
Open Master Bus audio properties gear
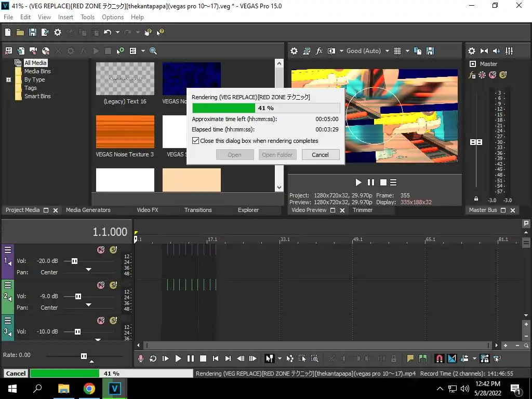pos(472,51)
